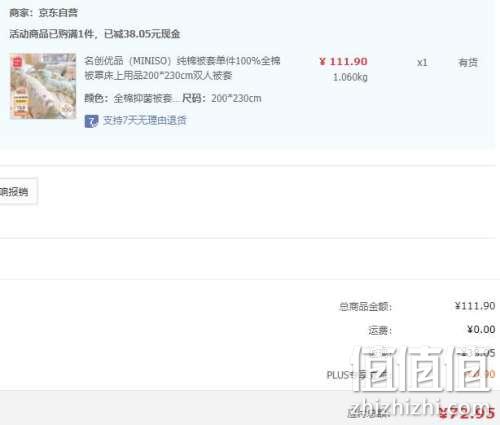The image size is (500, 425).
Task: Click the zhizhizhi watermark logo
Action: (x=422, y=380)
